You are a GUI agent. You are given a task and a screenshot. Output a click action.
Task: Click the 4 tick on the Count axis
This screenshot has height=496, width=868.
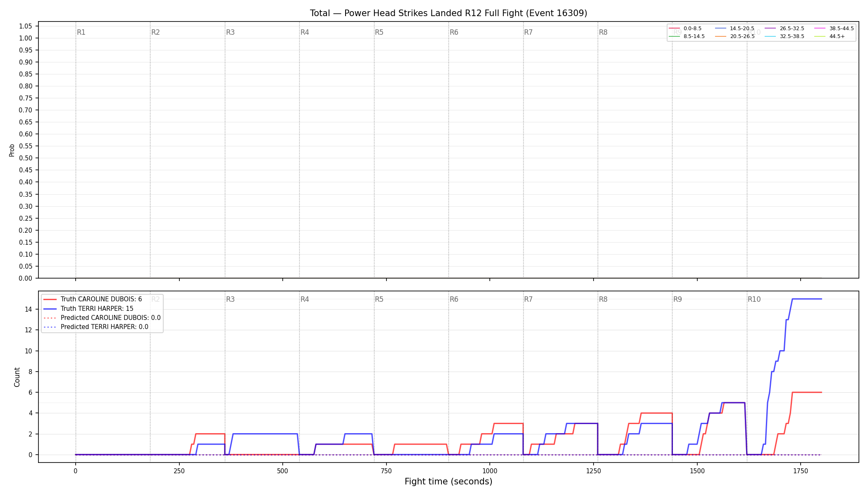coord(30,413)
